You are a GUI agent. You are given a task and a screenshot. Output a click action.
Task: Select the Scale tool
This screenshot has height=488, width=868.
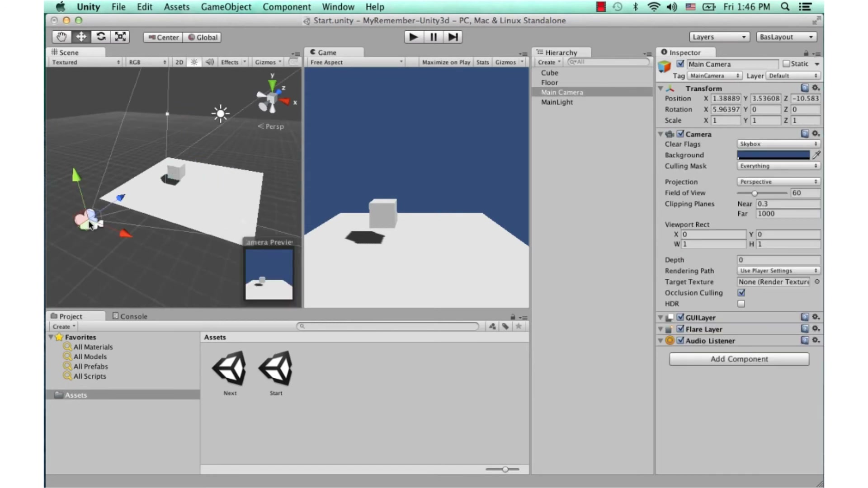tap(120, 37)
